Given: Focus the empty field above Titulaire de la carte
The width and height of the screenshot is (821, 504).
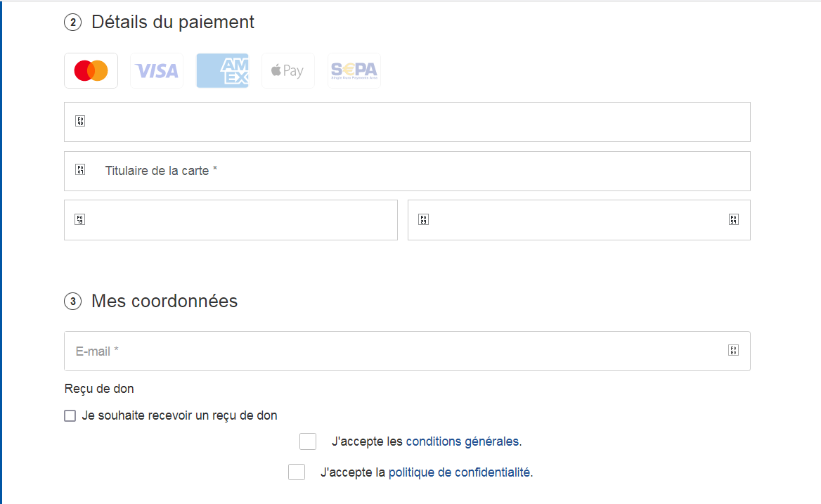Looking at the screenshot, I should coord(422,122).
